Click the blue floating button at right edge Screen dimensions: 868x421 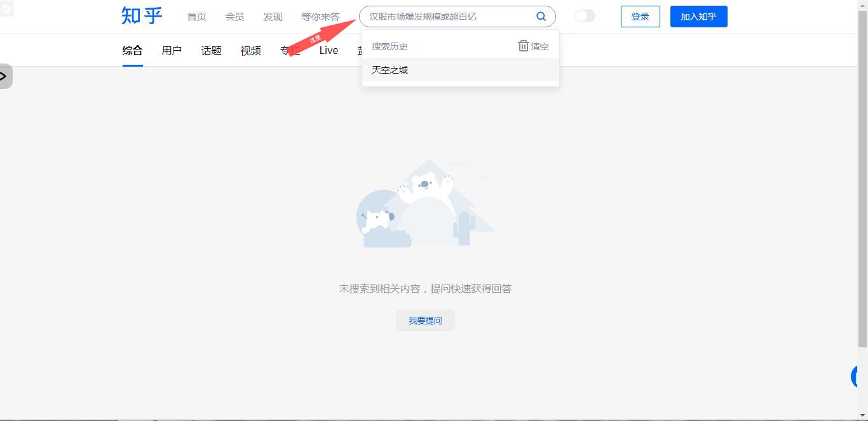(860, 377)
